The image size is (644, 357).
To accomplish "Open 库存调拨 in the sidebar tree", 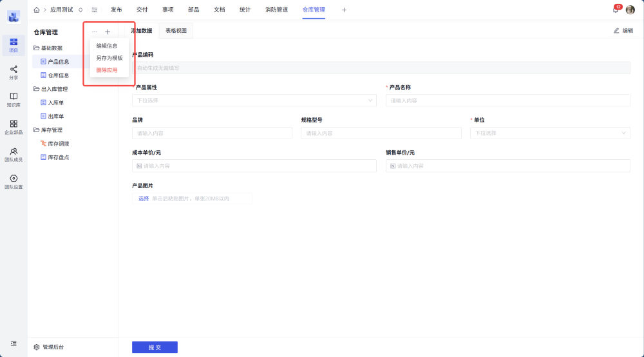I will click(x=58, y=144).
